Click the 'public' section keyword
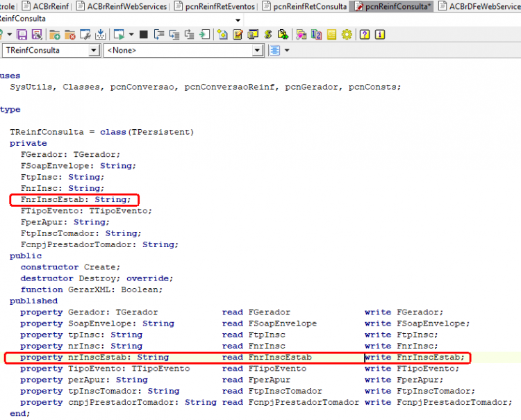The height and width of the screenshot is (420, 521). (26, 256)
